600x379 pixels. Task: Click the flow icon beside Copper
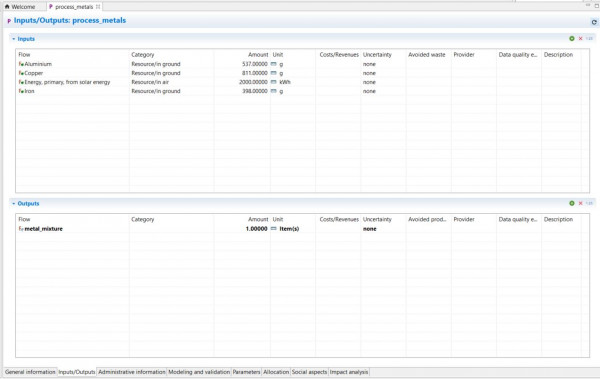(x=21, y=73)
